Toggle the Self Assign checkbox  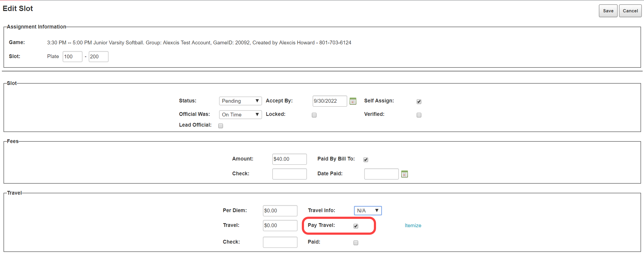click(419, 101)
